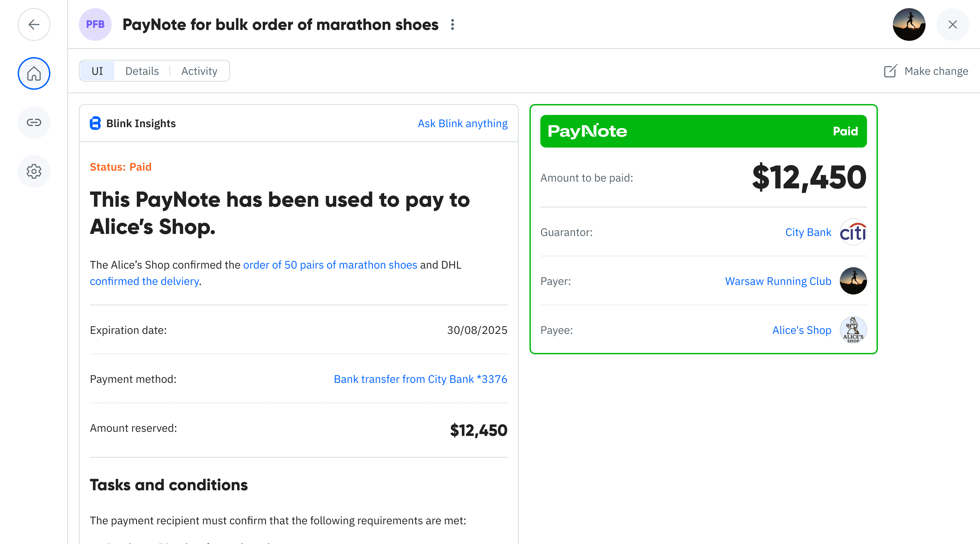Viewport: 980px width, 544px height.
Task: Click the Warsaw Running Club payer avatar
Action: pos(853,281)
